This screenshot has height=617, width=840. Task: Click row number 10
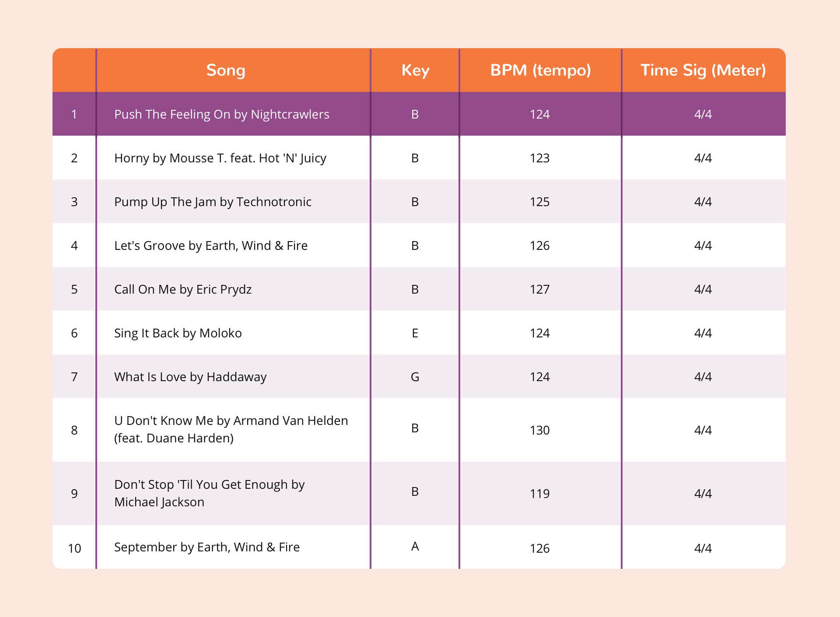coord(74,548)
